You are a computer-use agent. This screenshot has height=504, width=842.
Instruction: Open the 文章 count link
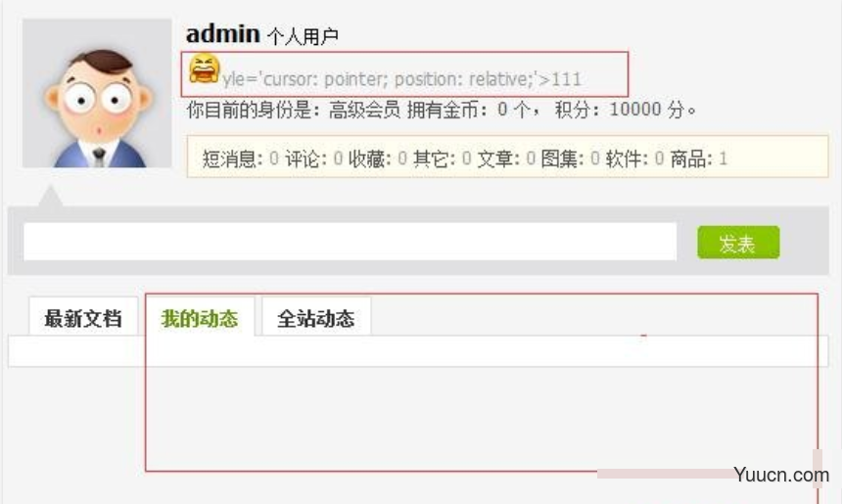(x=531, y=159)
